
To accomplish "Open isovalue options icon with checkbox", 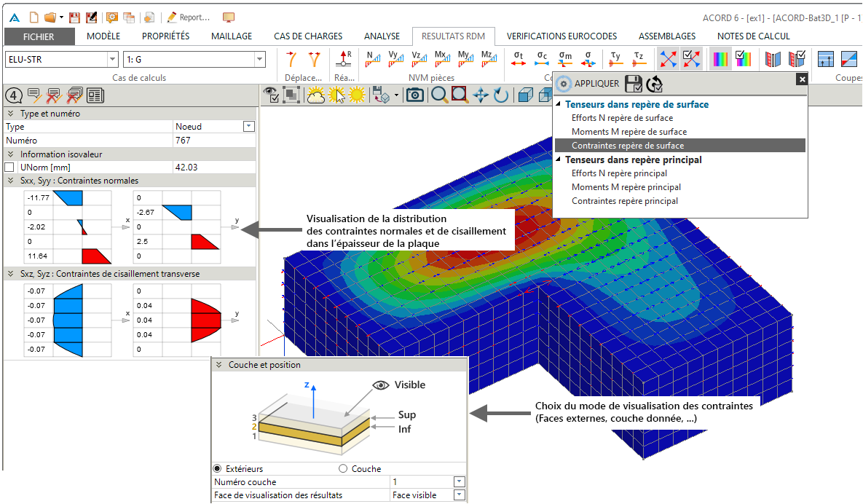I will point(743,59).
